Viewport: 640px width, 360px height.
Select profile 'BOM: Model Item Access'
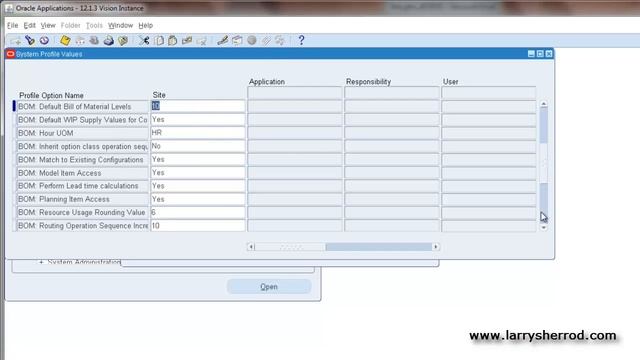pyautogui.click(x=82, y=173)
